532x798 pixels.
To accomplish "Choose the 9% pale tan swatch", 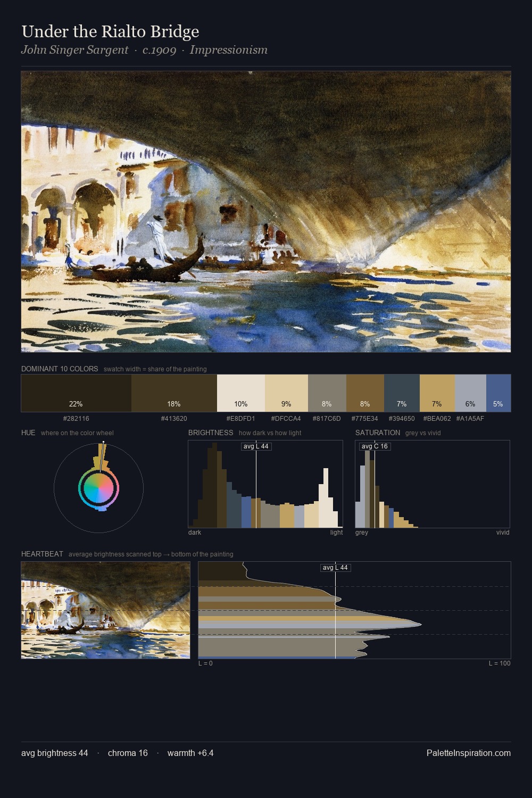I will [x=286, y=393].
